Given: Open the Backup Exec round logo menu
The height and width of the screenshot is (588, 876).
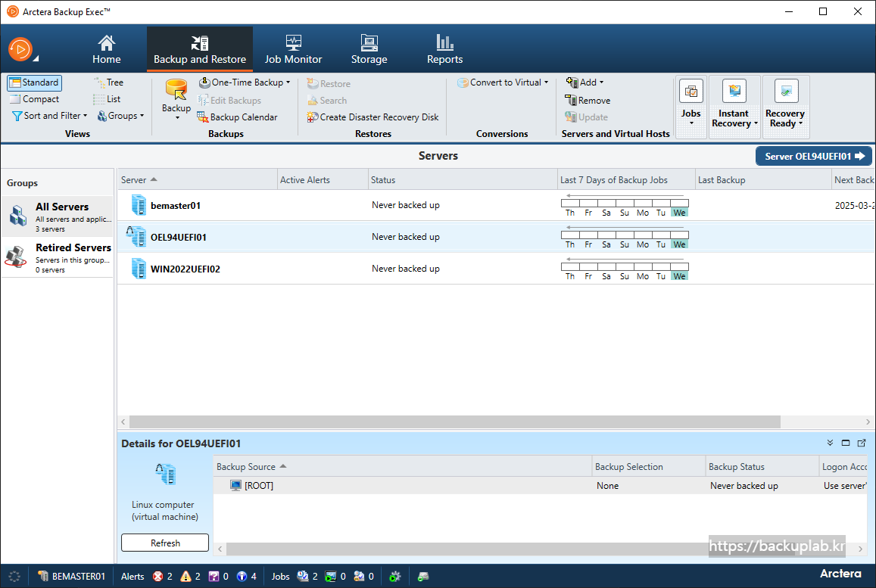Looking at the screenshot, I should click(x=20, y=50).
